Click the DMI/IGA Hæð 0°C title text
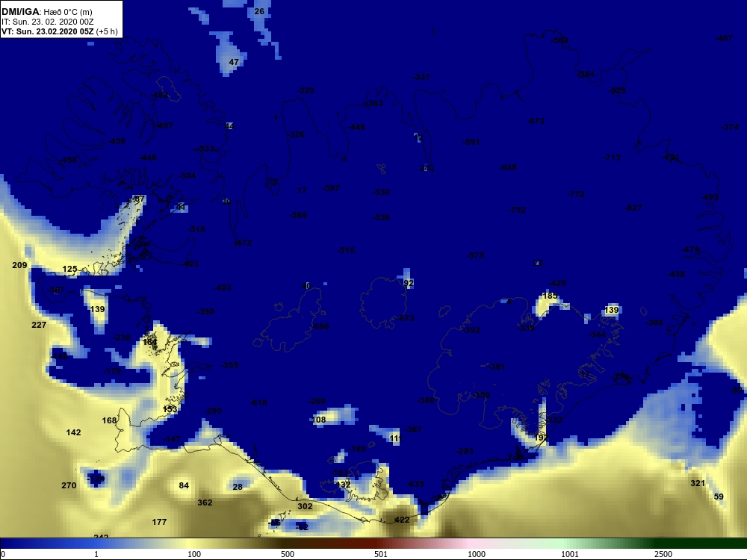Viewport: 747px width, 560px height. 46,12
